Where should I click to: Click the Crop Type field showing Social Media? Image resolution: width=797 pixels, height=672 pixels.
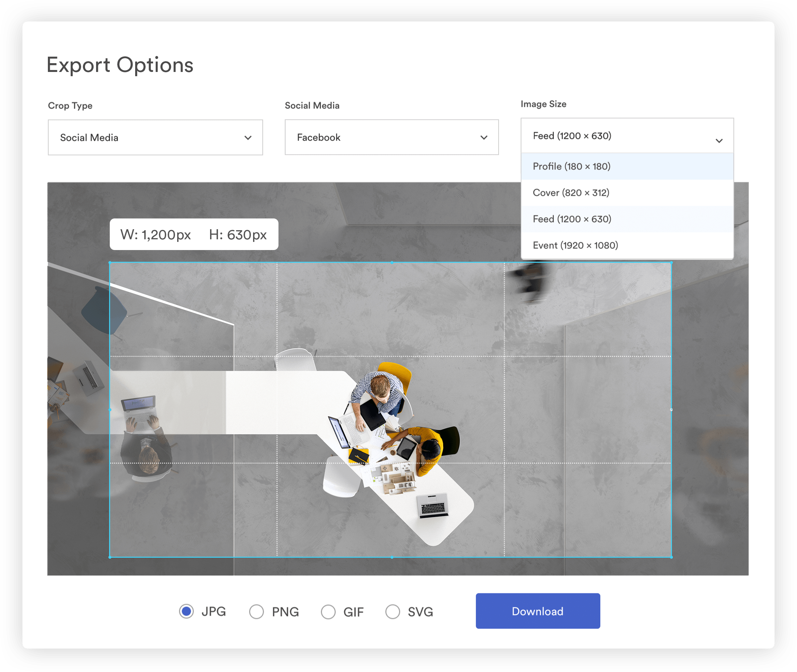[x=155, y=137]
